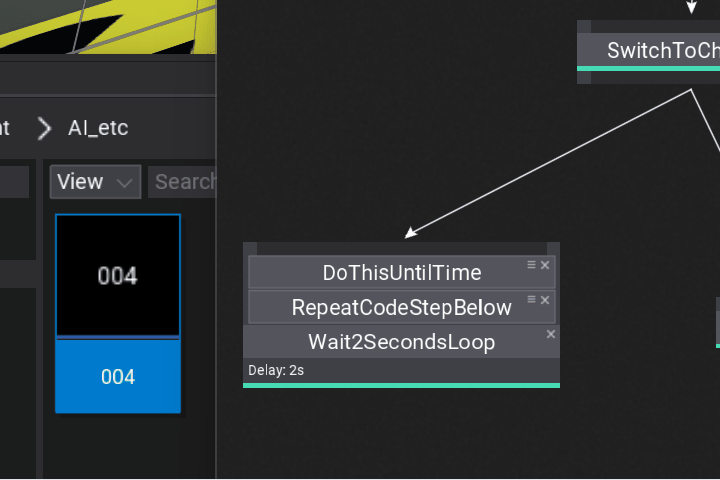Remove the DoThisUntilTime decorator with its X
This screenshot has width=720, height=480.
545,265
